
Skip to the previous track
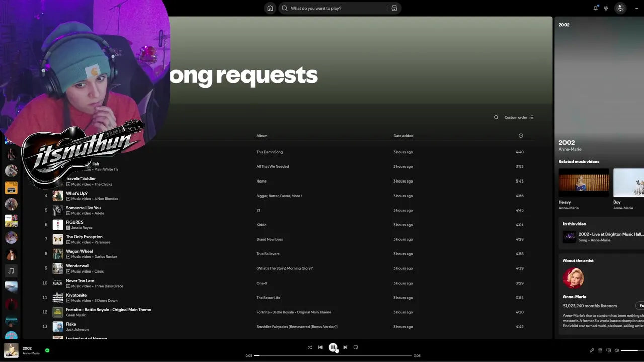click(x=320, y=347)
